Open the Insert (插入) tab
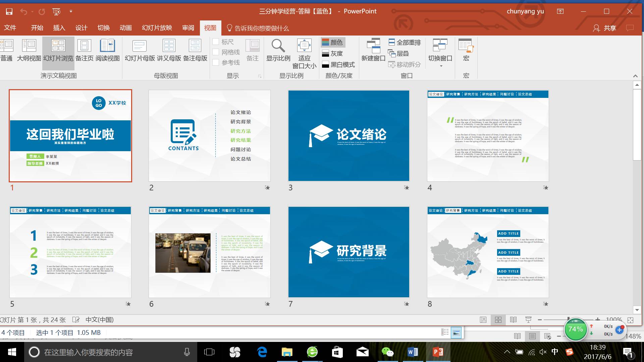644x362 pixels. 59,28
